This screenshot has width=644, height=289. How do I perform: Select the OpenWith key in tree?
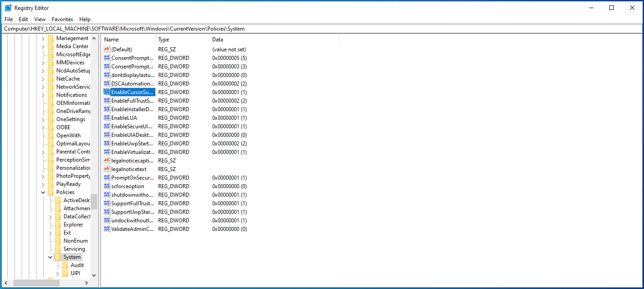coord(69,135)
